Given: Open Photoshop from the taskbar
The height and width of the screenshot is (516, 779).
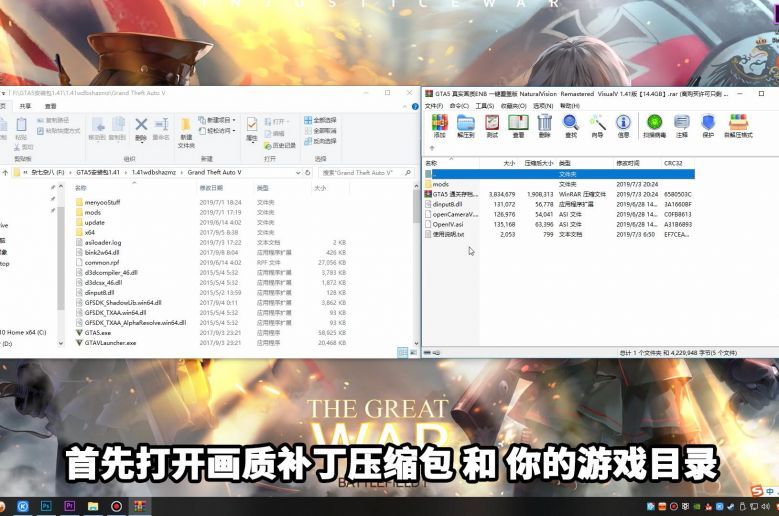Looking at the screenshot, I should (46, 506).
